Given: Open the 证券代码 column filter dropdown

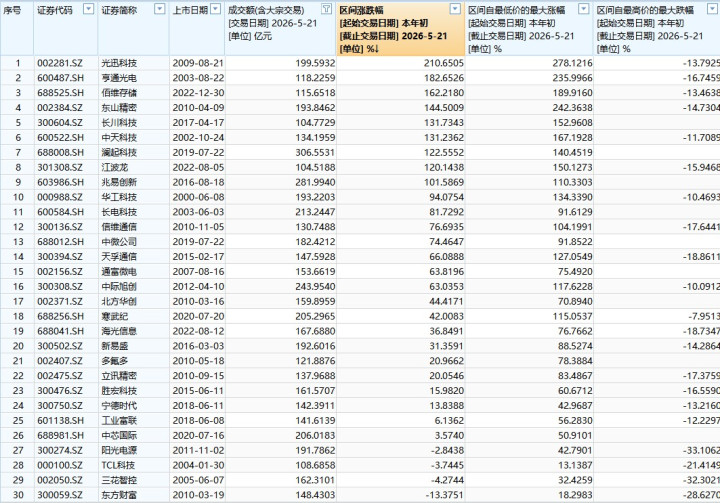Looking at the screenshot, I should tap(89, 9).
